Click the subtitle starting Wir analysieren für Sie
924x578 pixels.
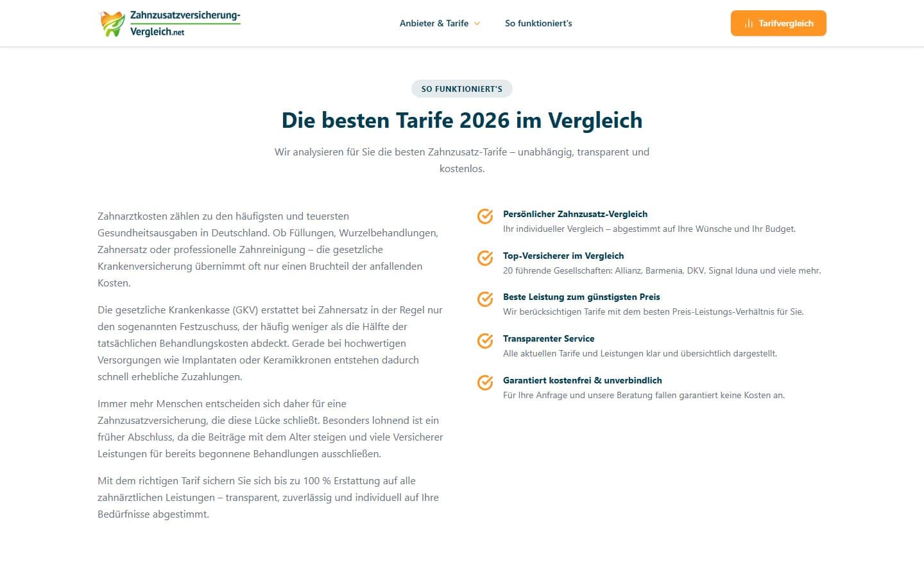click(x=462, y=160)
